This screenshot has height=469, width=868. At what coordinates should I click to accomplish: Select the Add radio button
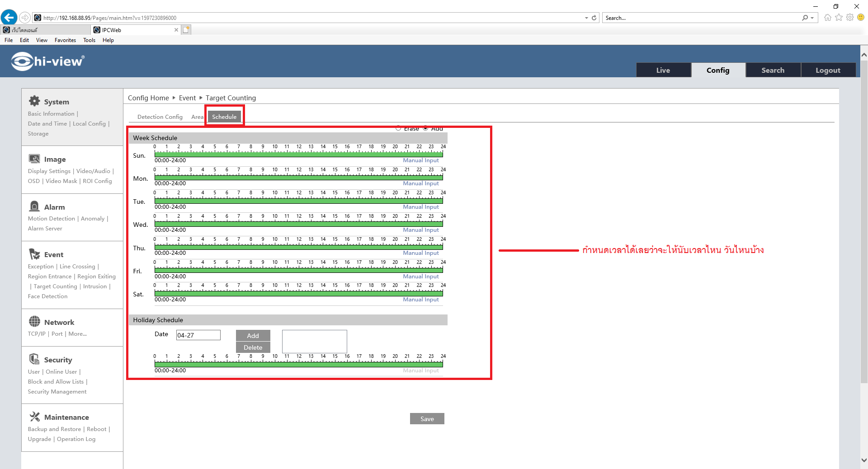tap(425, 128)
